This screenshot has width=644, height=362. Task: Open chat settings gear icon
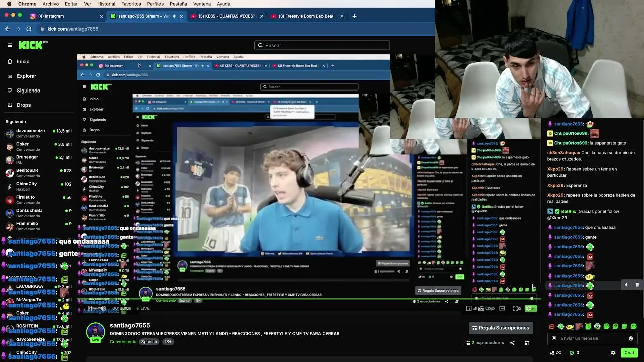point(613,353)
